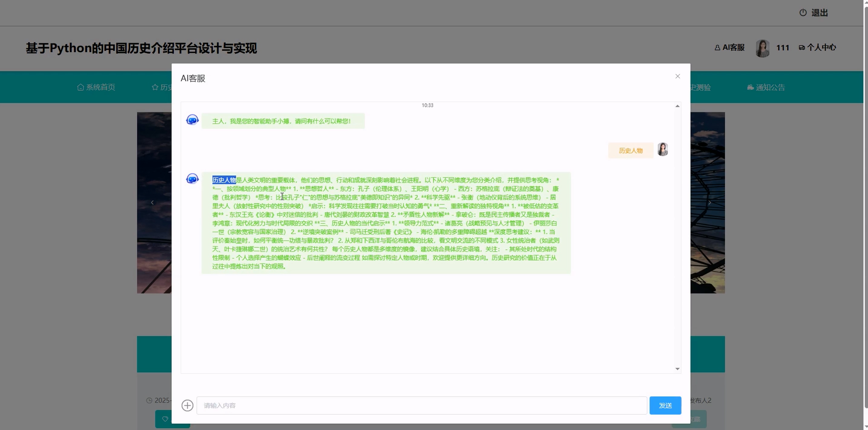Click the robot avatar next to greeting

point(192,120)
